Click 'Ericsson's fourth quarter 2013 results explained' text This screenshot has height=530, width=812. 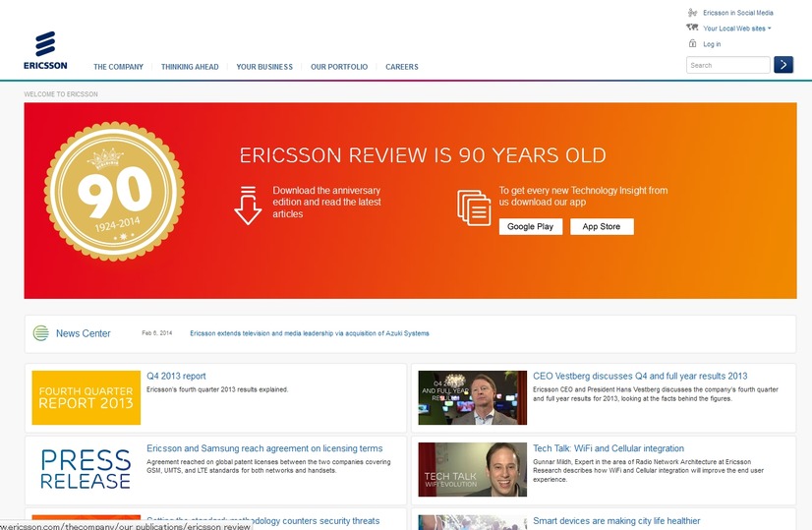click(x=217, y=389)
